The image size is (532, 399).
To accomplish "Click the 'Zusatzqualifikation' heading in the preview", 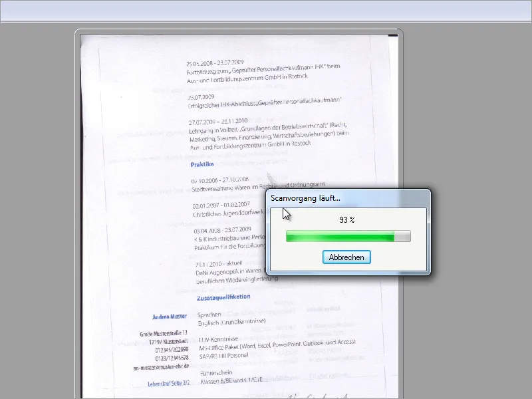I will tap(223, 297).
